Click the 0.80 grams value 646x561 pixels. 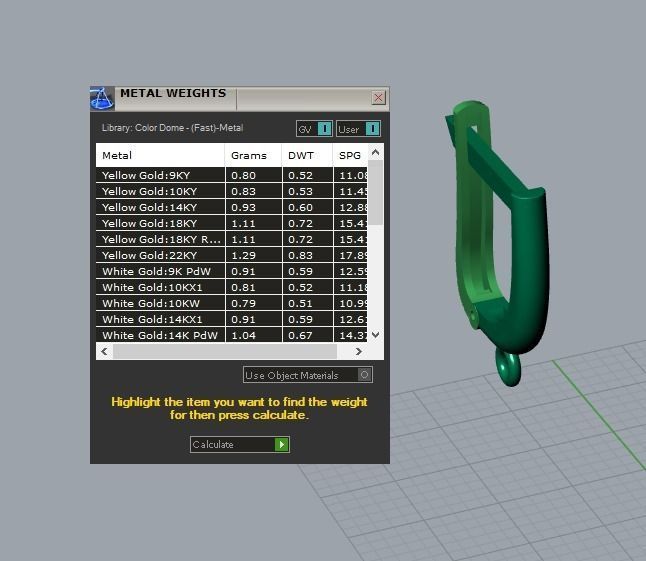click(x=243, y=175)
